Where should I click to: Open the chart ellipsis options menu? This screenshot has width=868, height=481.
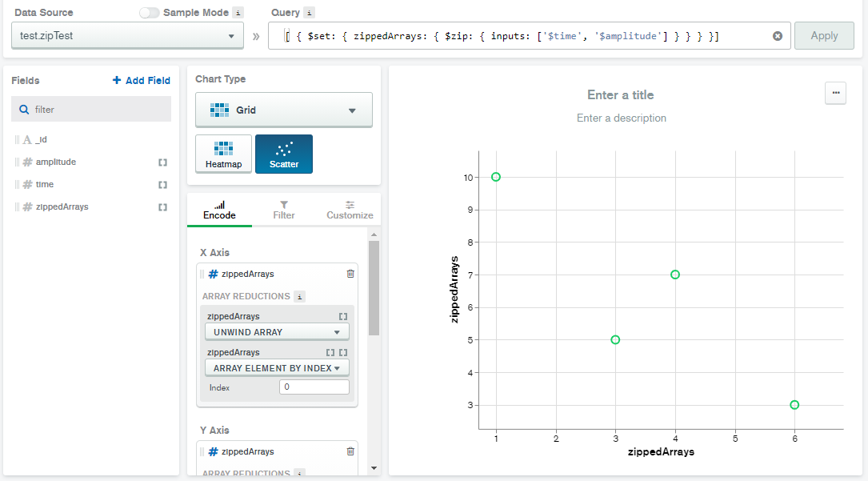point(835,93)
